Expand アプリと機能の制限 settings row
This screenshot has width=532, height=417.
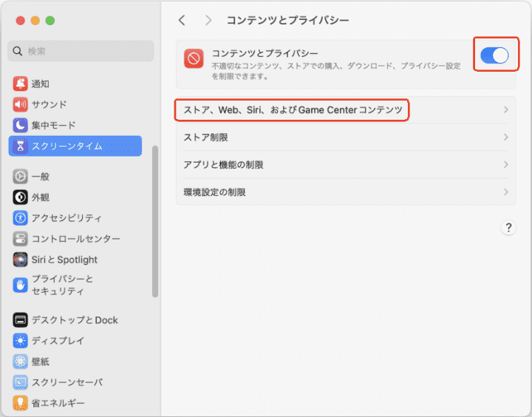point(345,165)
